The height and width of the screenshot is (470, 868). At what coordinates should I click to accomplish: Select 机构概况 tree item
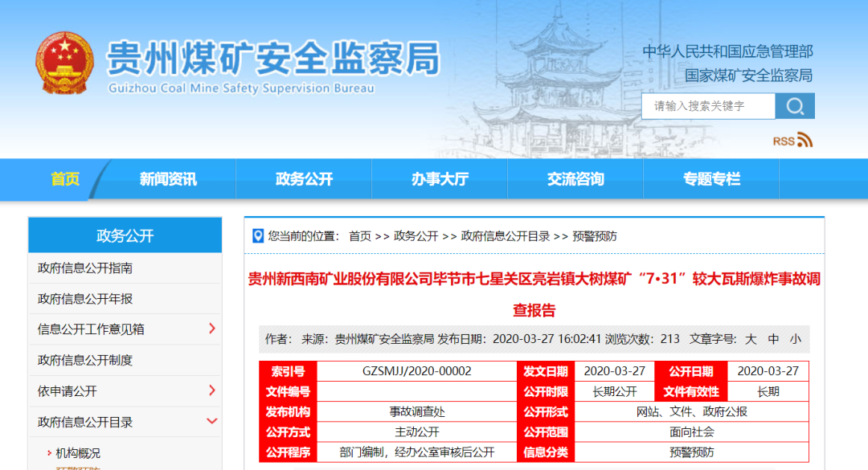78,453
